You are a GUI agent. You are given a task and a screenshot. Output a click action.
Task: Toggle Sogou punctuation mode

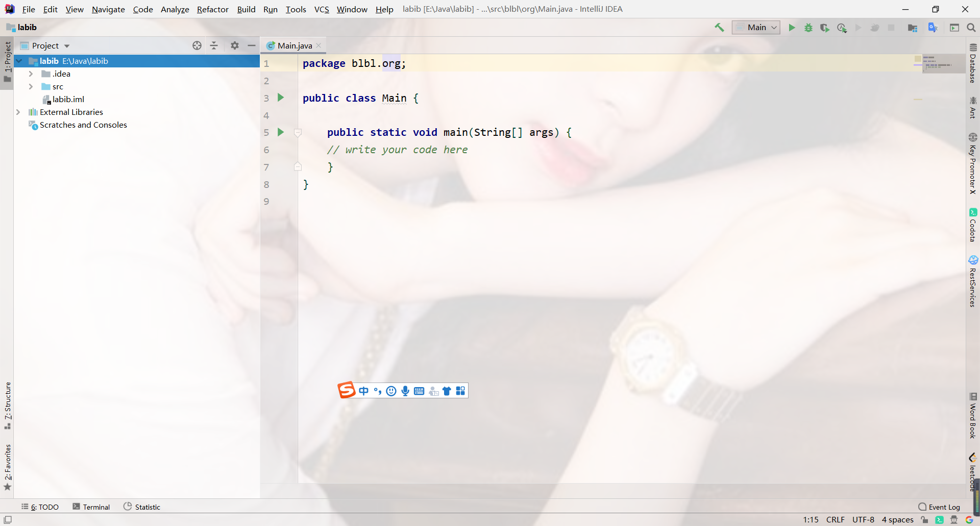[x=378, y=391]
